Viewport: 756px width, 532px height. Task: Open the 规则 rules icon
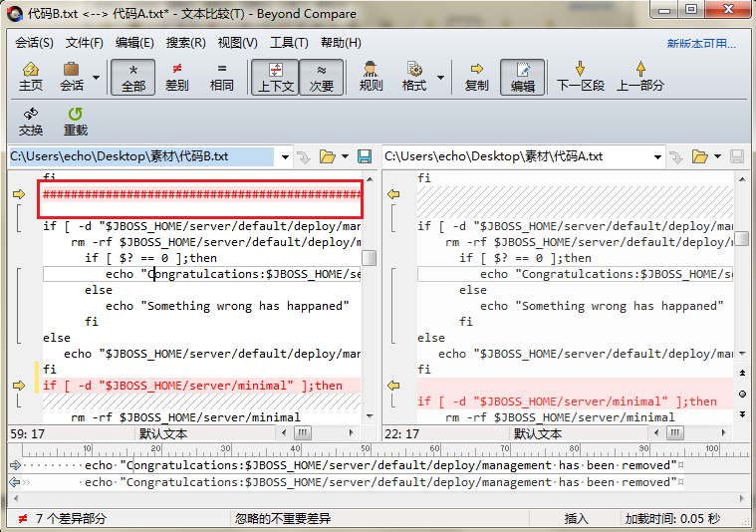coord(371,77)
